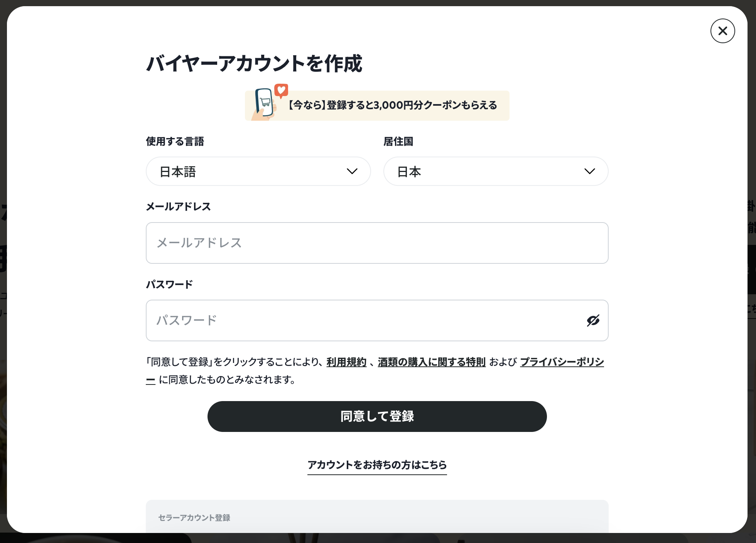Focus the パスワード input field

377,320
